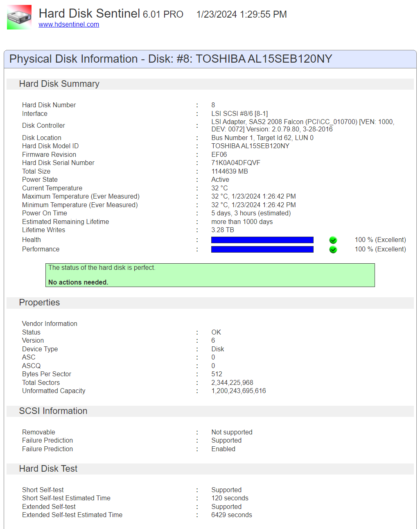Click the Performance 100 % (Excellent) text

(380, 249)
